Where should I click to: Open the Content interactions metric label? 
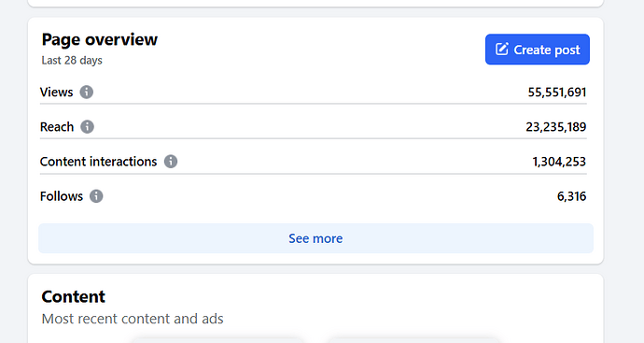99,162
